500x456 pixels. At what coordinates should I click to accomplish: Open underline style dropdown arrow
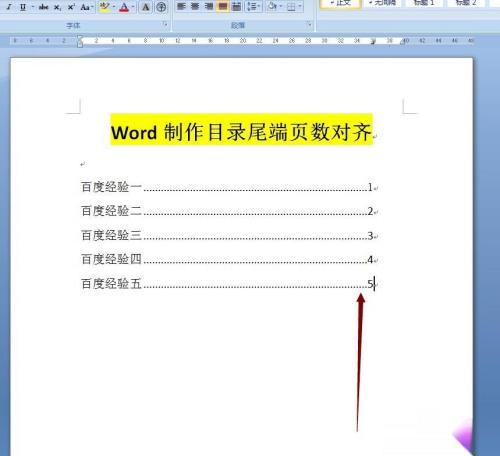tap(33, 7)
